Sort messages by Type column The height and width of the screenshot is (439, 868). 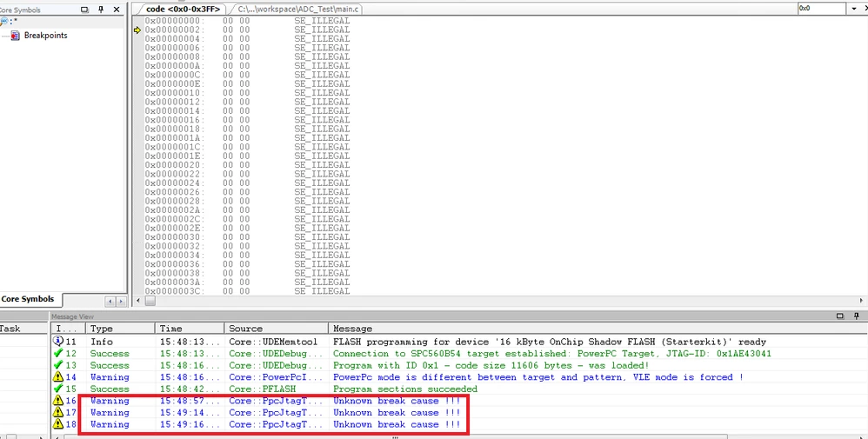coord(119,329)
